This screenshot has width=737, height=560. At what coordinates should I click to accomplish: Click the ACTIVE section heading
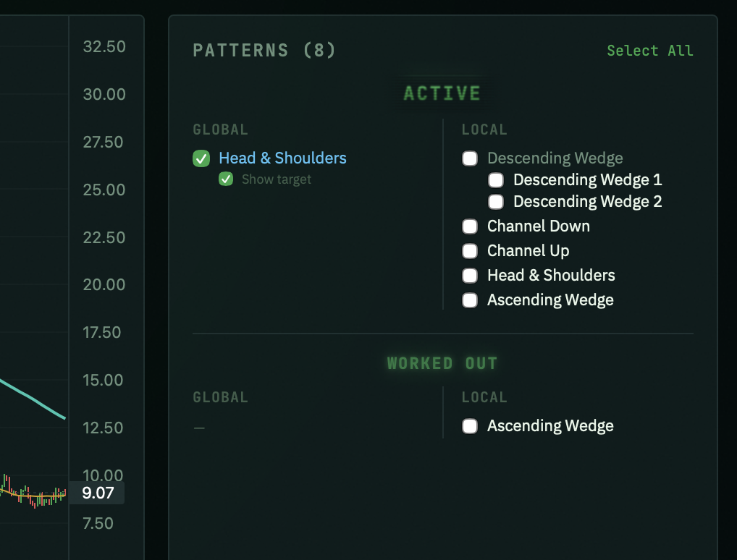pos(442,93)
